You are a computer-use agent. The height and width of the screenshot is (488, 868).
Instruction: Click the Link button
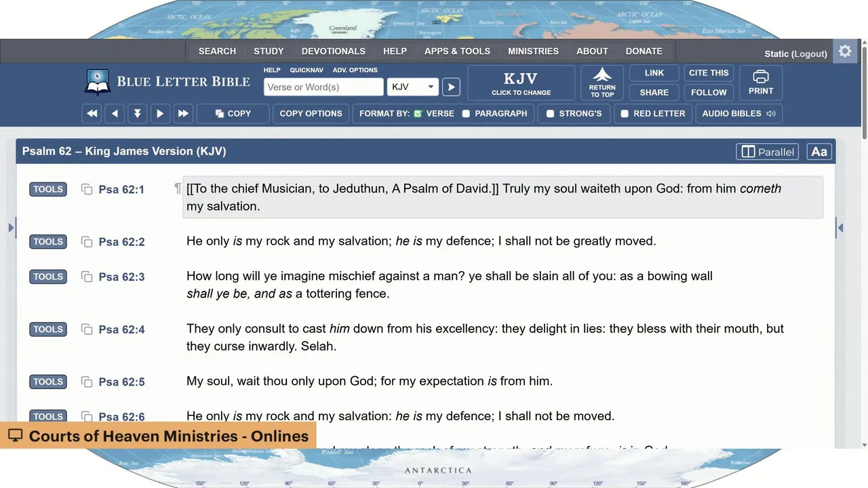[x=654, y=73]
